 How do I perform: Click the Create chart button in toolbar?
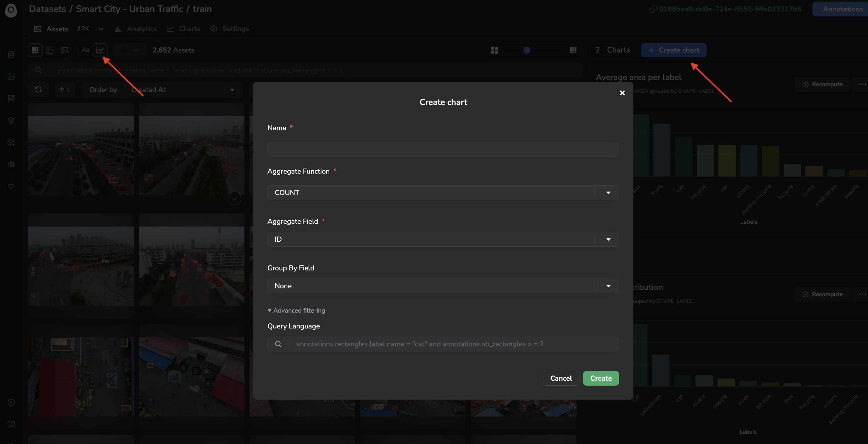click(x=674, y=50)
